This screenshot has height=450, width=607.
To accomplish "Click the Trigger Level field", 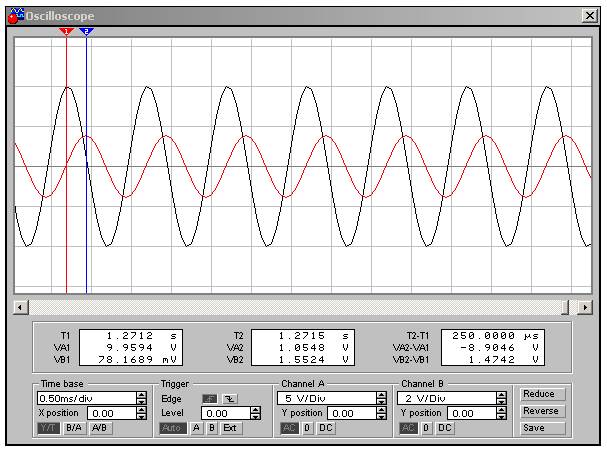I will point(226,413).
